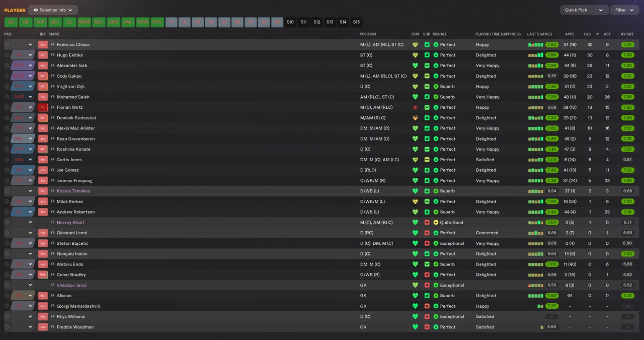
Task: Click the S10 substitute slot button
Action: (290, 22)
